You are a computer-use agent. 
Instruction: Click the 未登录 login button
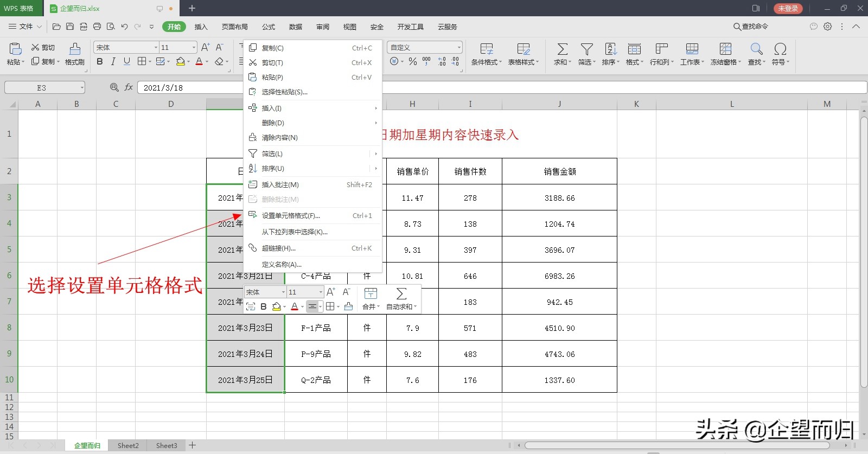(x=788, y=9)
